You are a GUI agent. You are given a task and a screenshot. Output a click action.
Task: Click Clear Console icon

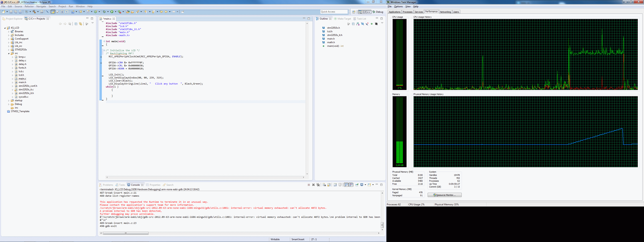pyautogui.click(x=324, y=185)
